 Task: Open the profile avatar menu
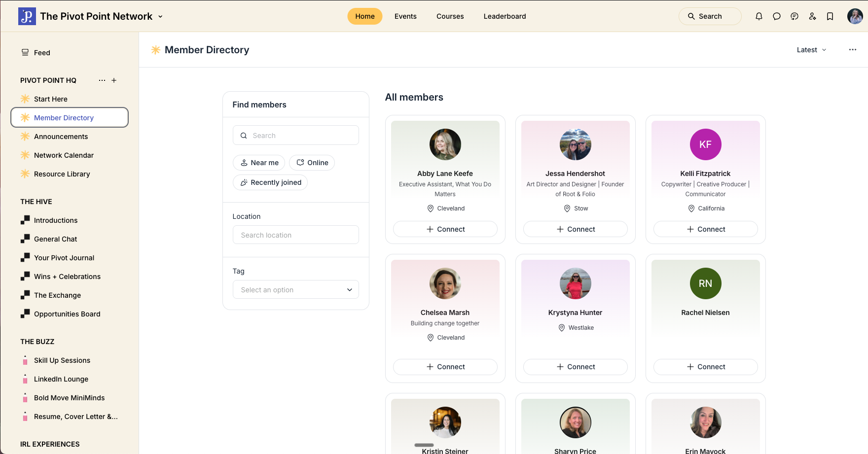click(x=855, y=16)
